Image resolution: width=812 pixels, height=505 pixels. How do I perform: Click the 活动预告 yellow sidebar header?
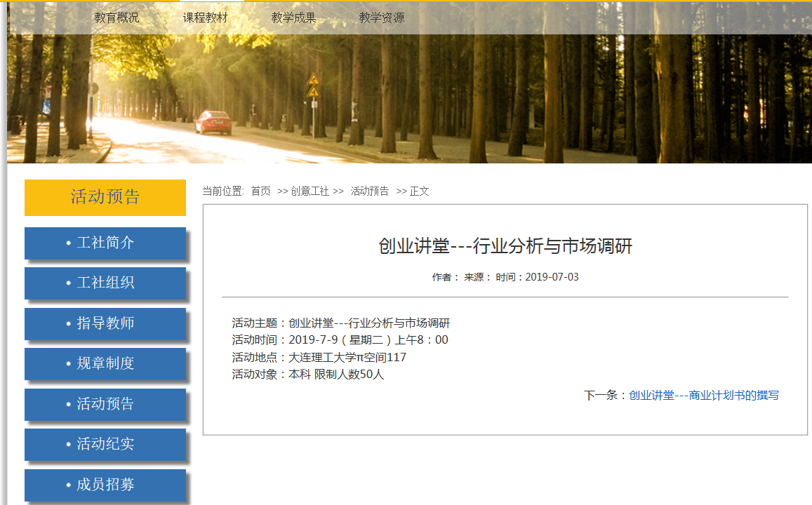(x=105, y=197)
